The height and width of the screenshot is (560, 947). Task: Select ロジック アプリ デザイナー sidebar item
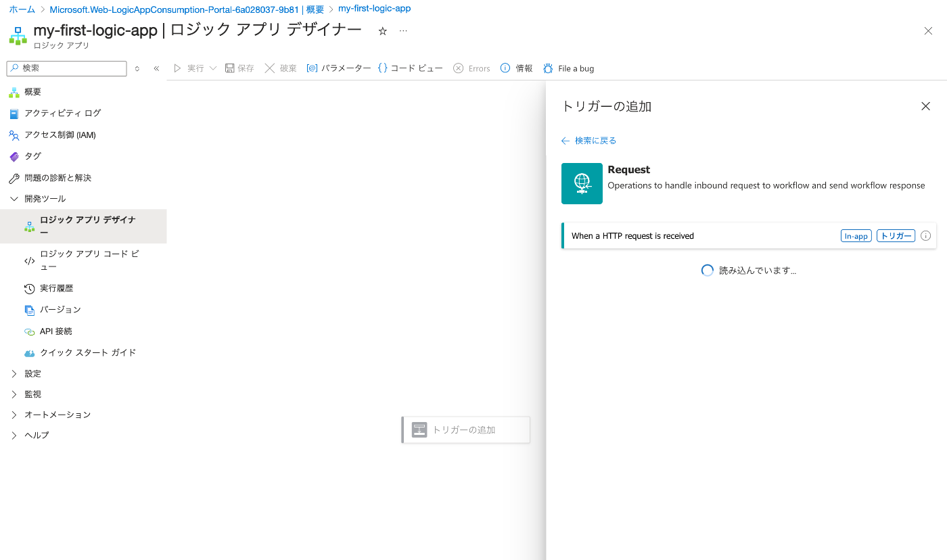[x=83, y=227]
